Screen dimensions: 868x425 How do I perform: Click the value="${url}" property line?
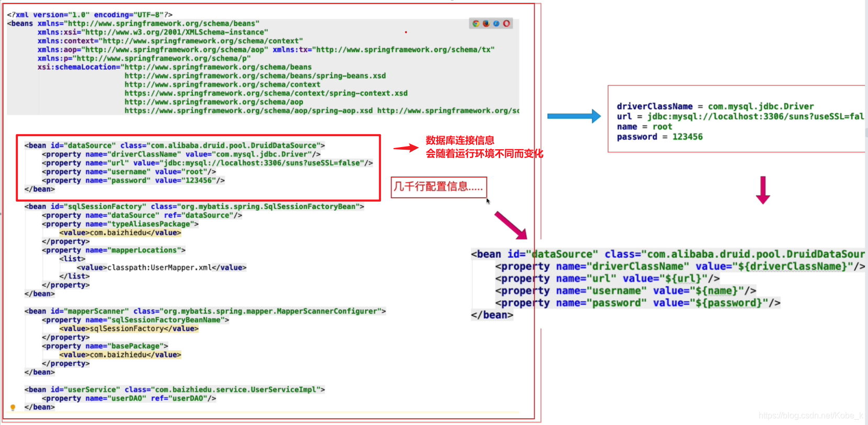click(x=607, y=278)
